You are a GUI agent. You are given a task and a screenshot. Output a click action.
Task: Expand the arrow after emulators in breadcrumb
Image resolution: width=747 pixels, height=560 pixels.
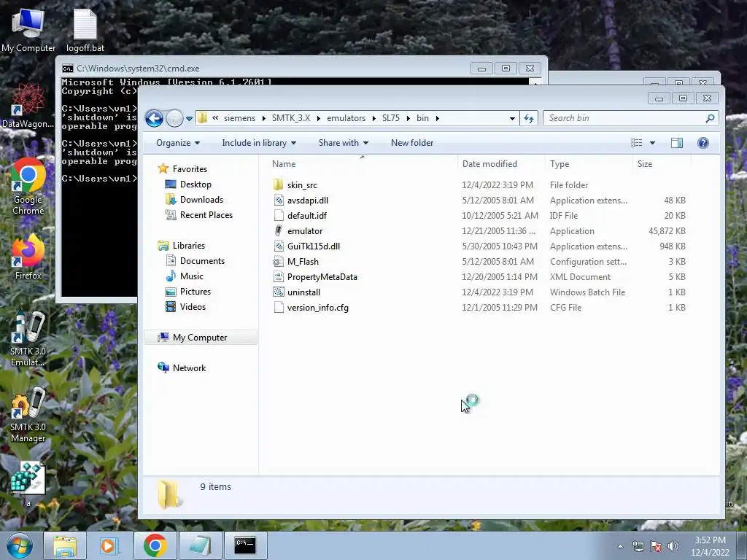click(374, 118)
